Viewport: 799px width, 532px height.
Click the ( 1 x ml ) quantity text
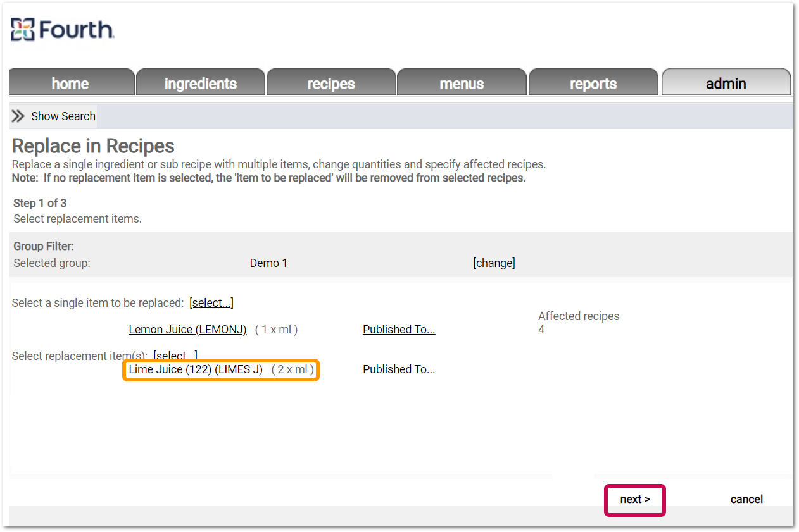[x=276, y=330]
